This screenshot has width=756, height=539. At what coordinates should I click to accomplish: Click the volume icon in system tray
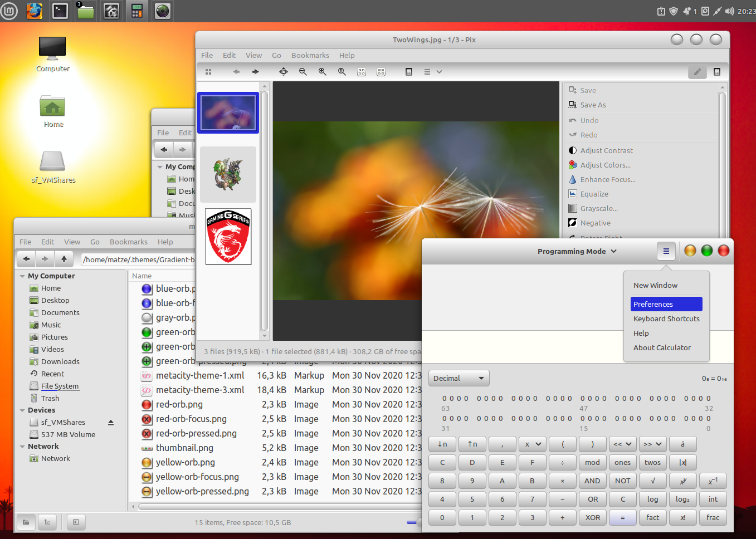tap(729, 11)
